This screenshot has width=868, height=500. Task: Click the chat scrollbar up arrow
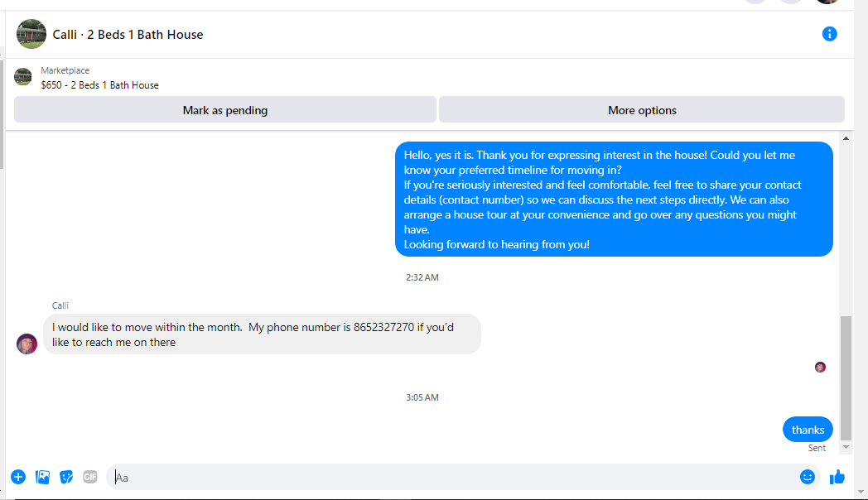pyautogui.click(x=846, y=138)
